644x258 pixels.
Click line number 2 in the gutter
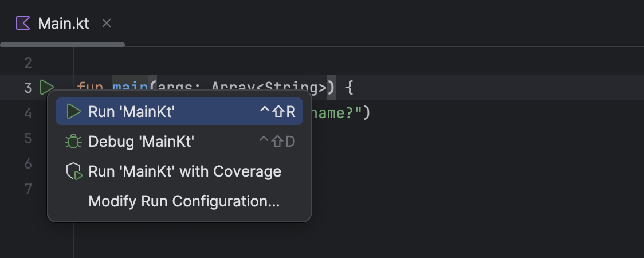pos(29,63)
